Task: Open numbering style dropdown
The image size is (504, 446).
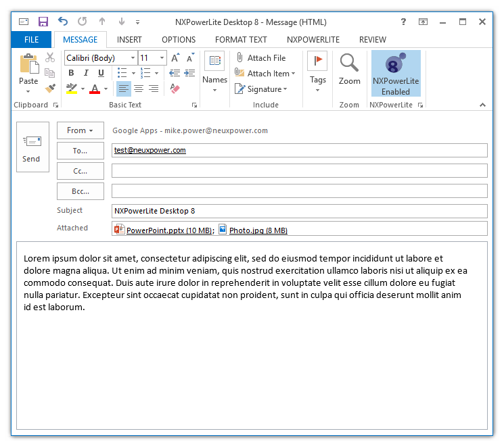Action: tap(156, 73)
